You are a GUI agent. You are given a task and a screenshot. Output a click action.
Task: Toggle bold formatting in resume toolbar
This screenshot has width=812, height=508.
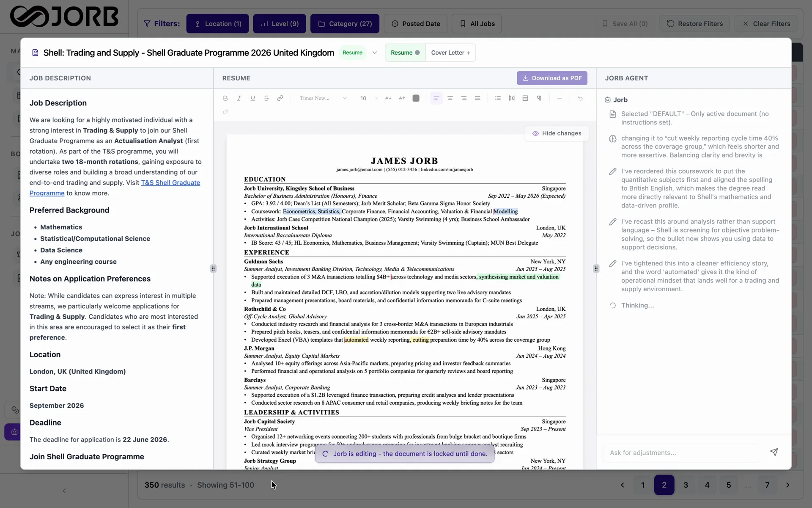(225, 98)
